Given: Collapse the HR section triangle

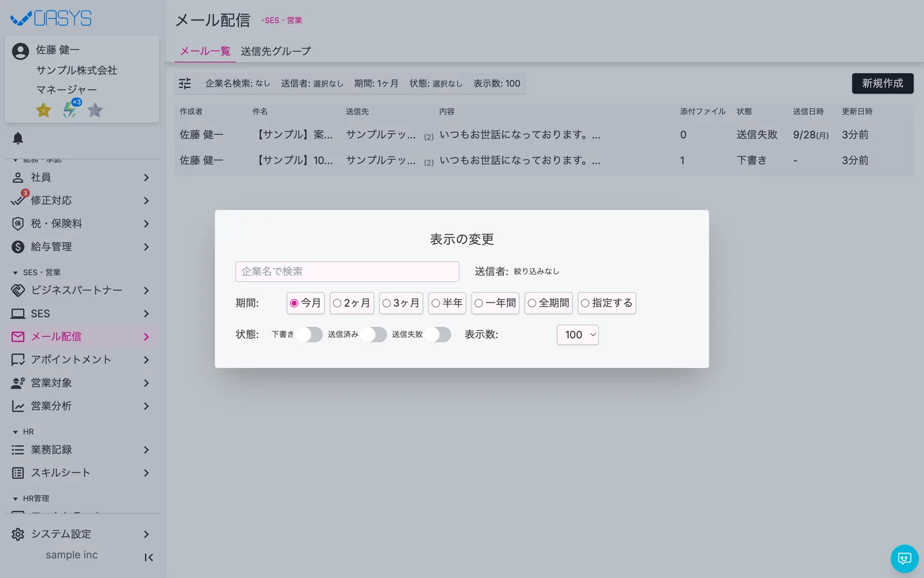Looking at the screenshot, I should point(15,432).
